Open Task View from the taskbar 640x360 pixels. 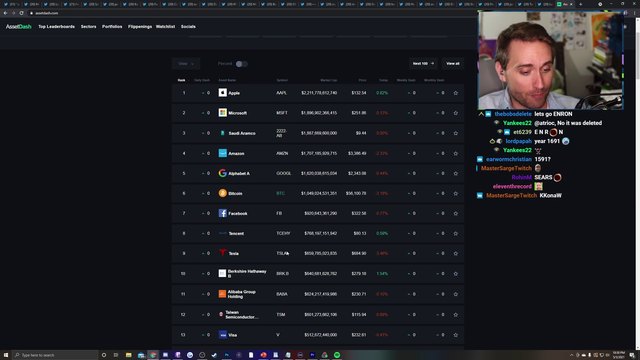(x=116, y=355)
